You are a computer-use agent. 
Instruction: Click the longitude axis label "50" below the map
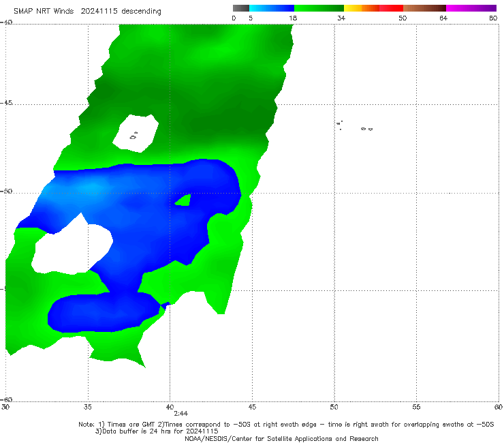pos(334,407)
